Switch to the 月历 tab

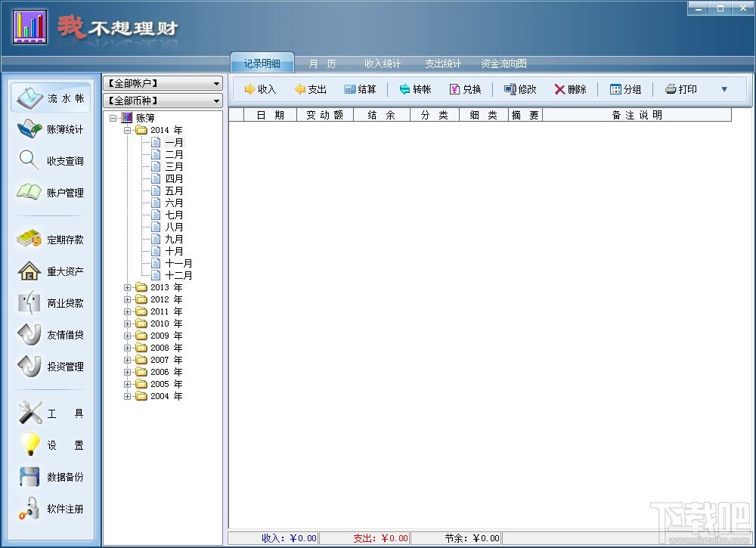[x=322, y=63]
